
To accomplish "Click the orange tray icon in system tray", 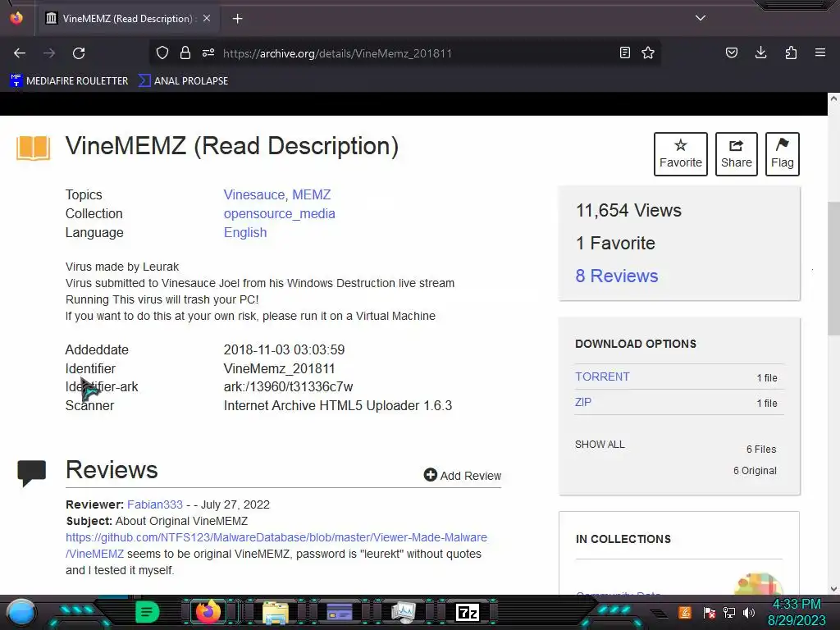I will click(685, 612).
